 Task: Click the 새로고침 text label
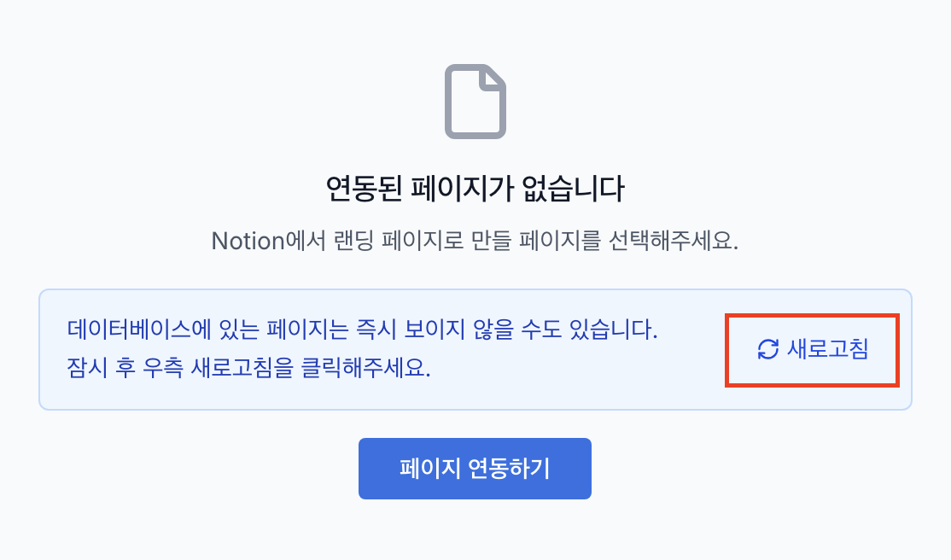point(827,349)
